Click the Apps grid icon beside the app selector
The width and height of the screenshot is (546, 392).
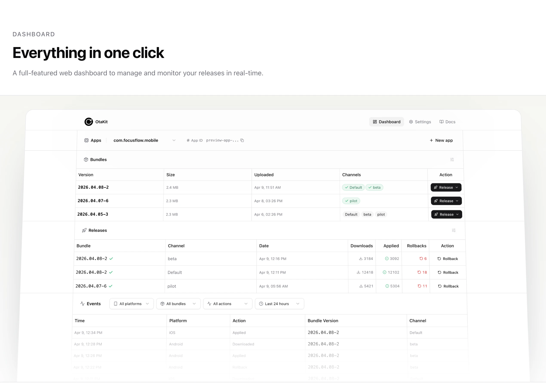[87, 140]
